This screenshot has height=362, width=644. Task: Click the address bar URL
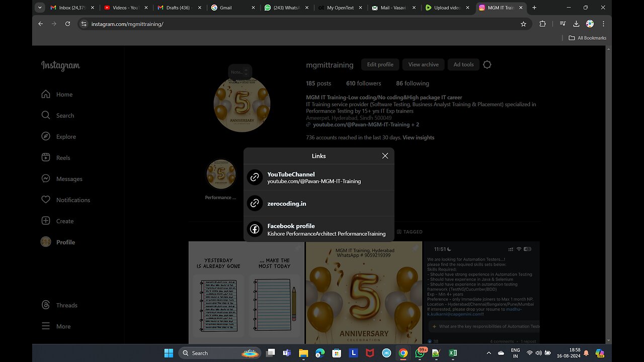(127, 24)
